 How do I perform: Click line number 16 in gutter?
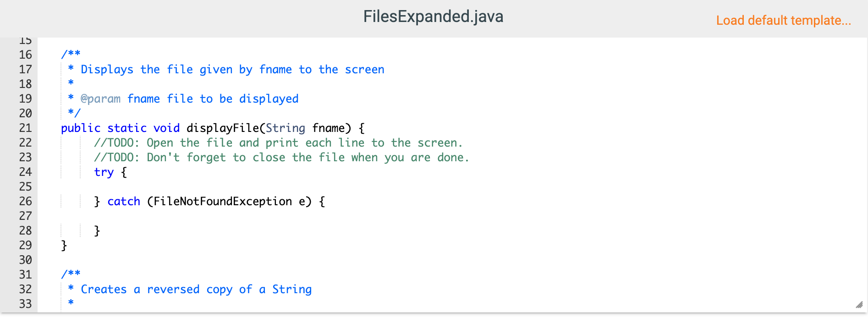(25, 55)
